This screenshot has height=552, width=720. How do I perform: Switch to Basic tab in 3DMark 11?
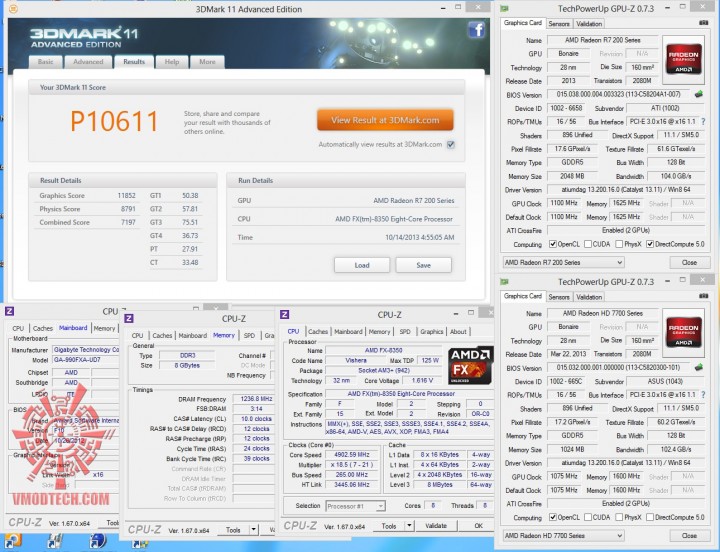point(45,62)
